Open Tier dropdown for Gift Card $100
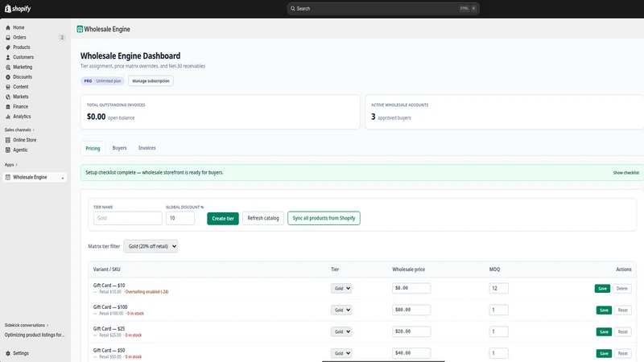 click(x=341, y=310)
